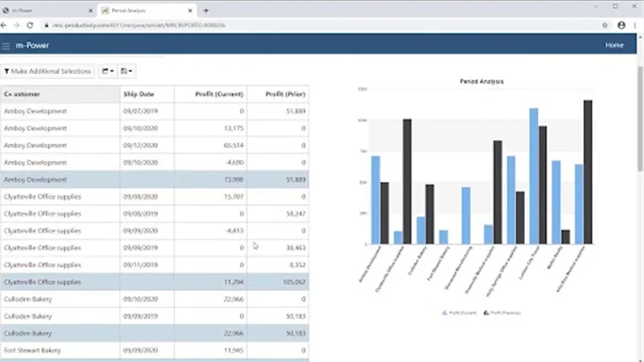Reload the page with browser refresh icon
This screenshot has width=644, height=362.
coord(30,26)
